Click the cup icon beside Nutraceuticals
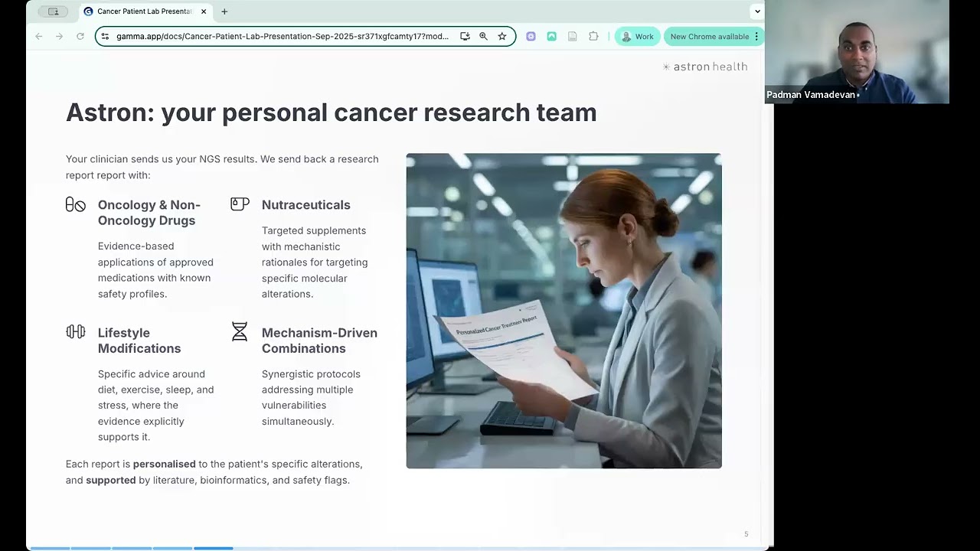The height and width of the screenshot is (551, 980). click(240, 204)
